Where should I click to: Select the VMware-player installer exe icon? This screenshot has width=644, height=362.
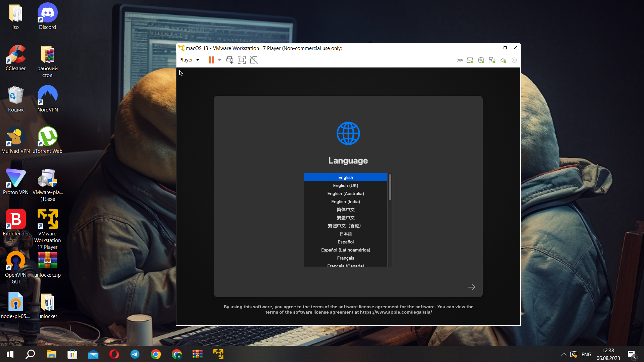(47, 185)
